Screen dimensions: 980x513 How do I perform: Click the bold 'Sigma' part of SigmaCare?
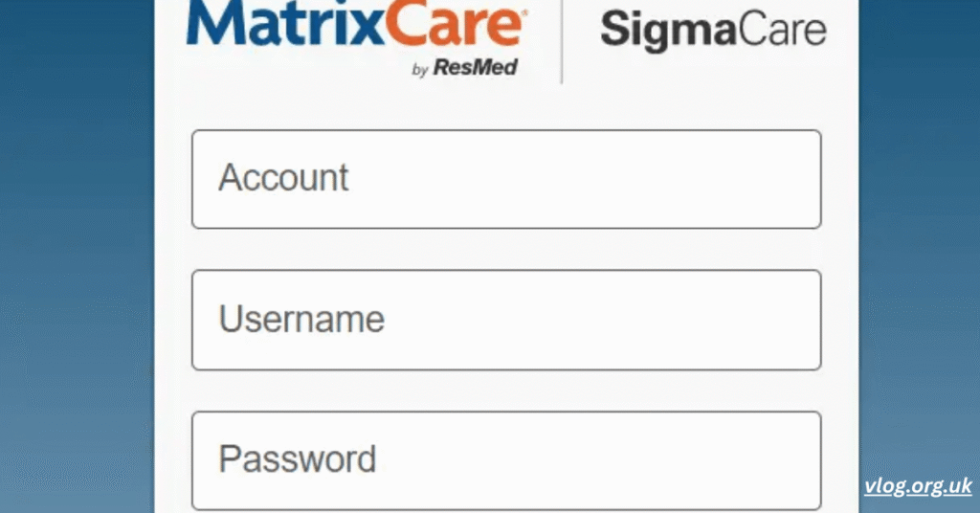pos(668,31)
